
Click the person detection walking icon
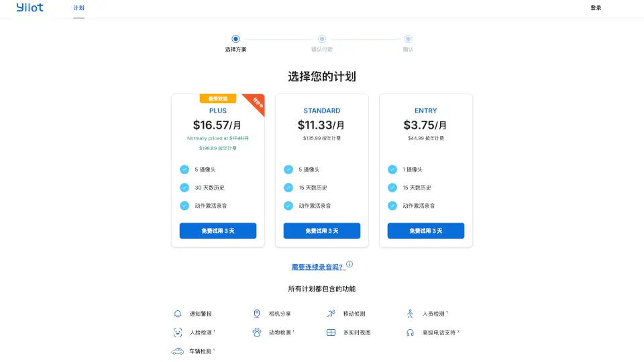[410, 314]
